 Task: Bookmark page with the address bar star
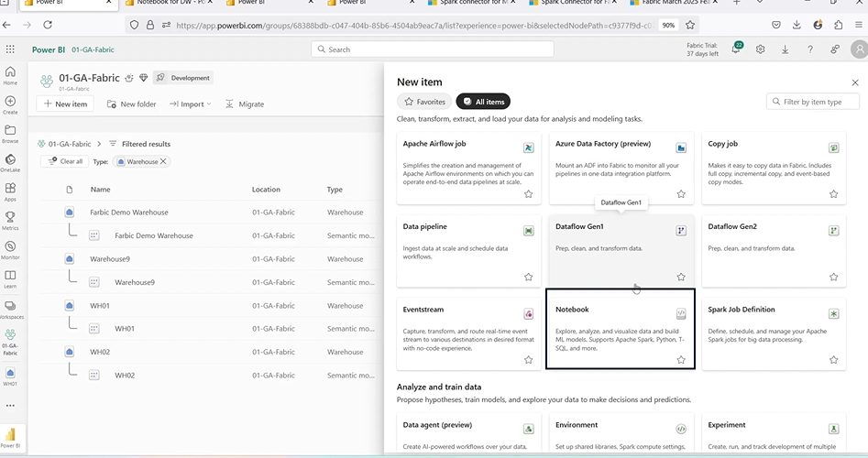[x=690, y=25]
